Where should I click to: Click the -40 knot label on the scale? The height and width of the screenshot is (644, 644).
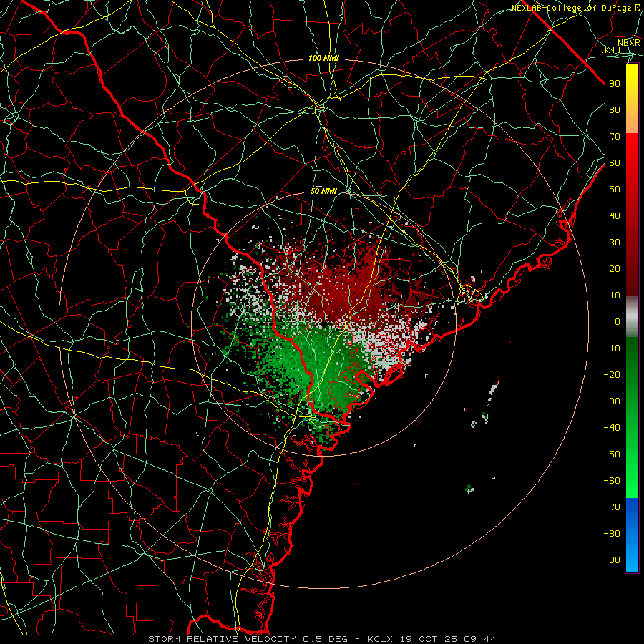(x=612, y=428)
